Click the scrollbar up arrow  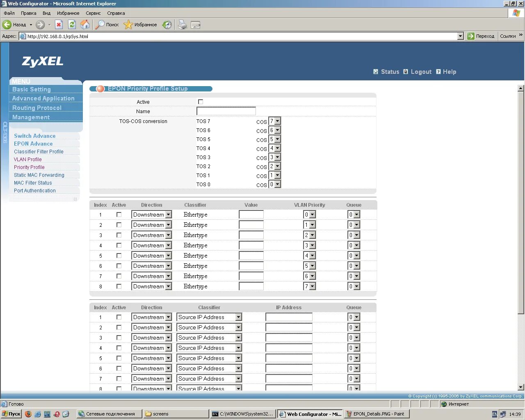[x=521, y=88]
